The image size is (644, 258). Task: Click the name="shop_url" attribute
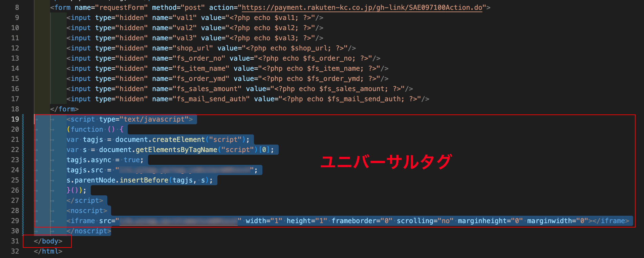[183, 48]
